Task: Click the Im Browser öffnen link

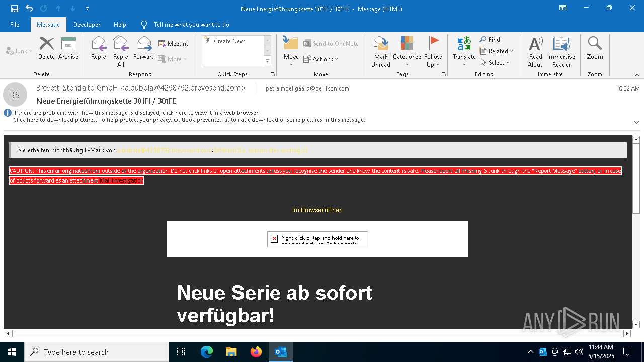Action: click(x=317, y=210)
